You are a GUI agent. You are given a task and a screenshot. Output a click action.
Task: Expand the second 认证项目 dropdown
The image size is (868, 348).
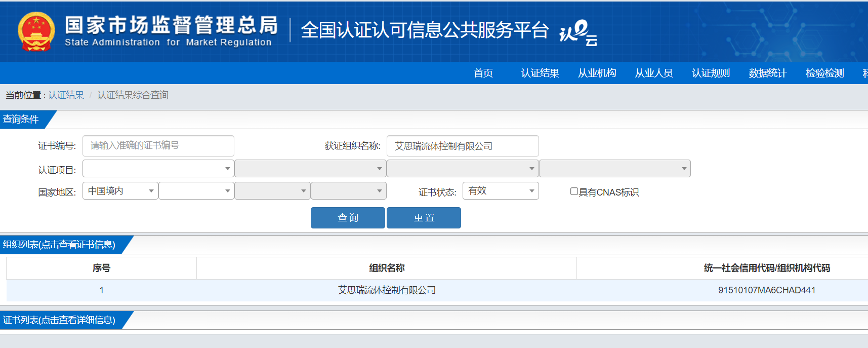point(310,169)
